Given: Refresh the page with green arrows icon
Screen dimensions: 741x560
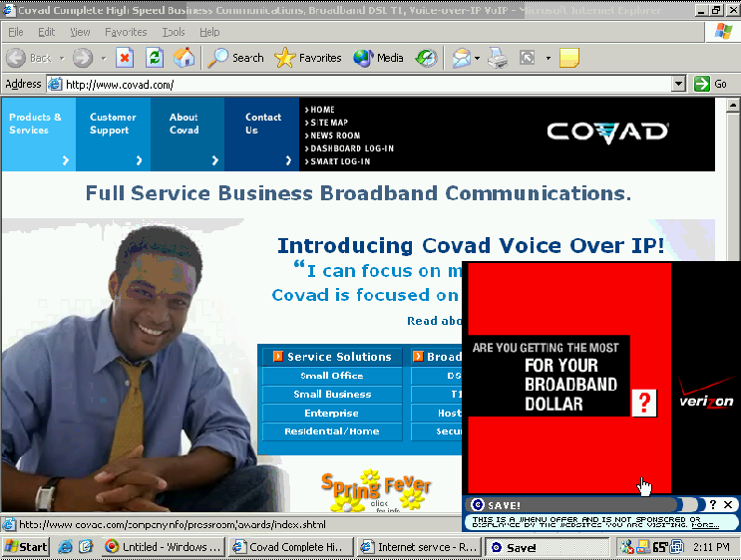Looking at the screenshot, I should [x=155, y=58].
